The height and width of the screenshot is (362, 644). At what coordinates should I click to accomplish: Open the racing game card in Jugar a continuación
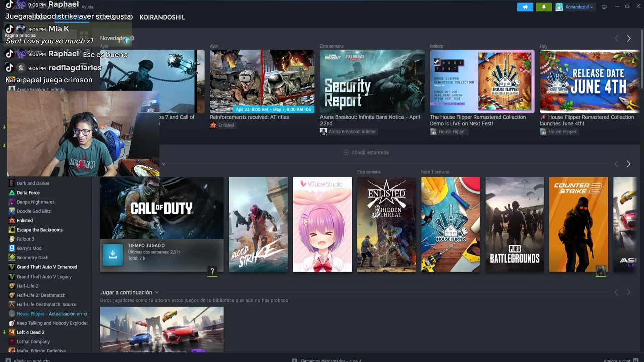162,329
